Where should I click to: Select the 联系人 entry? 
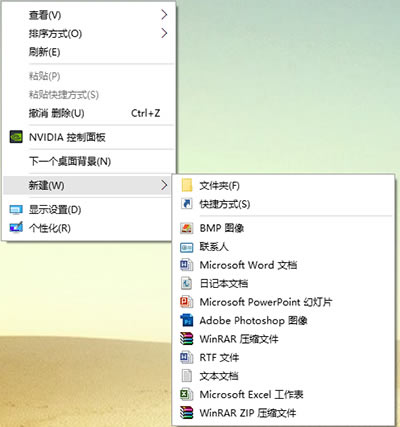[x=283, y=247]
